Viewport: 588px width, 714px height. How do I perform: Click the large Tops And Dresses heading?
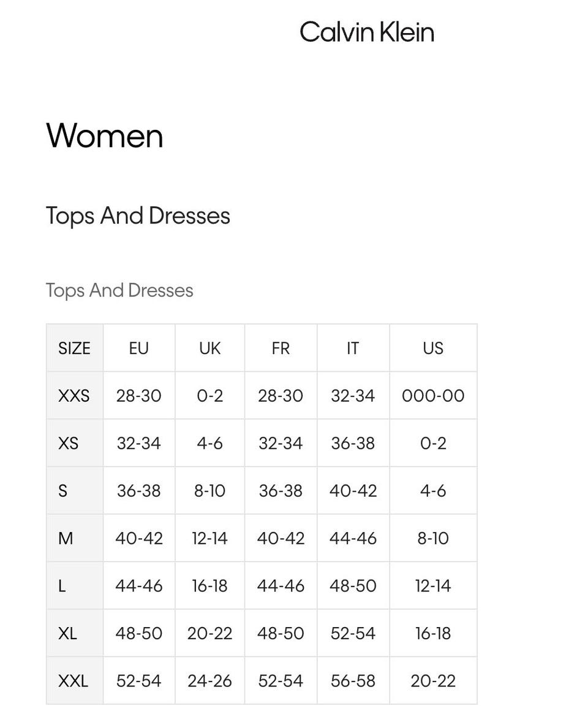point(138,216)
